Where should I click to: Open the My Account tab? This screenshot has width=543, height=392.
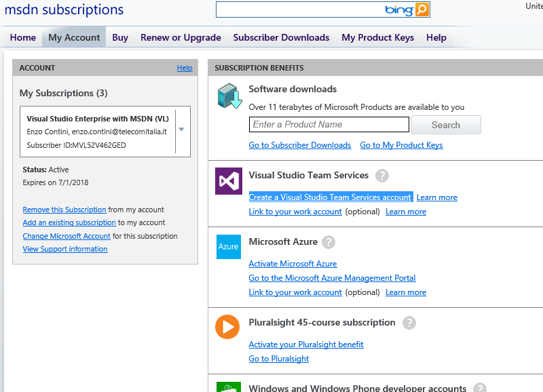74,37
